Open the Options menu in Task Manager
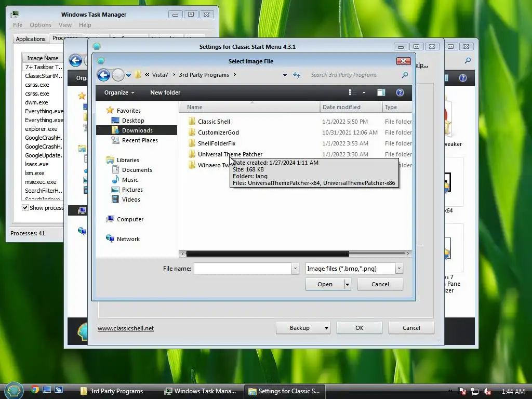This screenshot has height=399, width=532. tap(41, 25)
